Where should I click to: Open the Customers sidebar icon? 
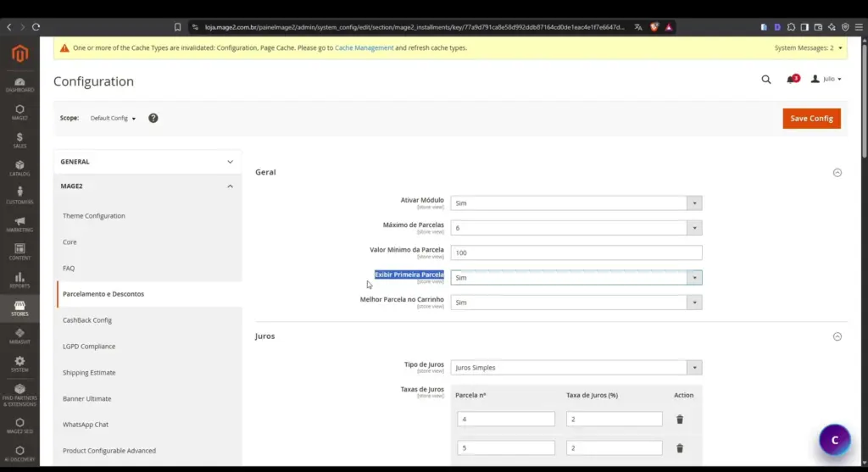click(20, 196)
